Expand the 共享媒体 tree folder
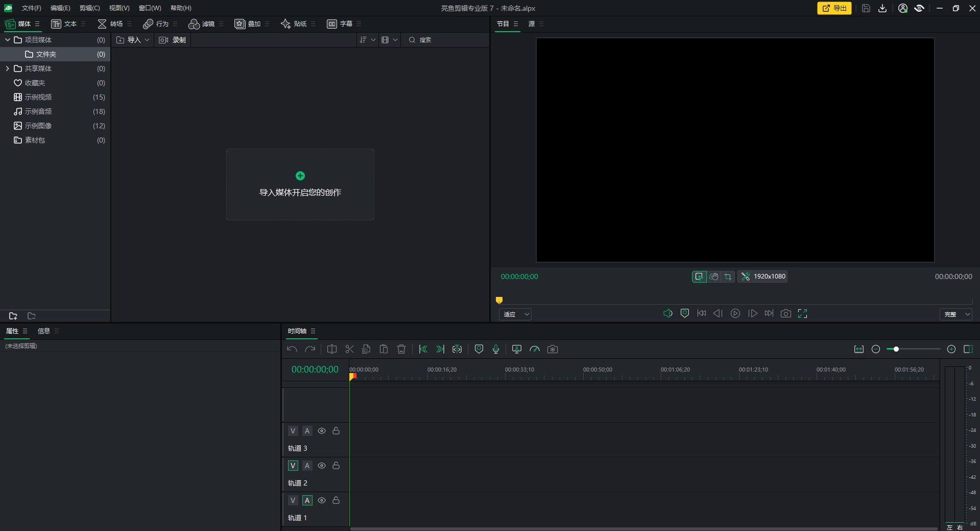This screenshot has height=531, width=980. 7,68
